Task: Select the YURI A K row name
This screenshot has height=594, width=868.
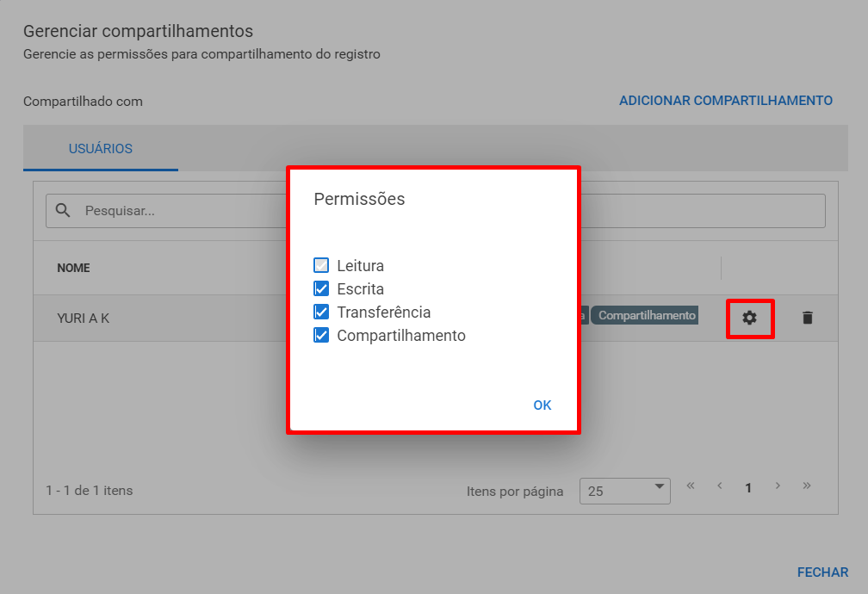Action: click(x=83, y=319)
